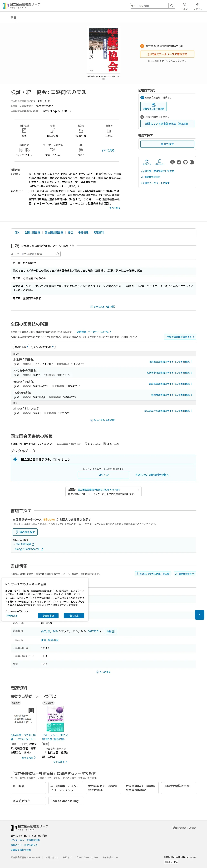Click 東京 : 緑風出版 publication link

coord(50,640)
